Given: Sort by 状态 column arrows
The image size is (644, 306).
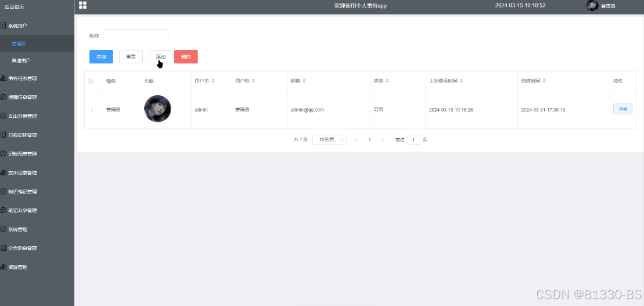Looking at the screenshot, I should pos(387,81).
